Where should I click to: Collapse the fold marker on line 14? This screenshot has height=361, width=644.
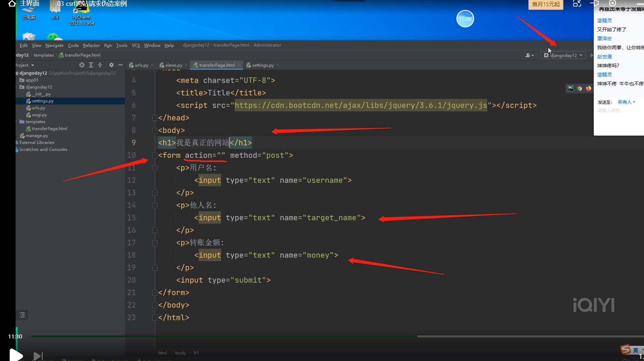155,205
